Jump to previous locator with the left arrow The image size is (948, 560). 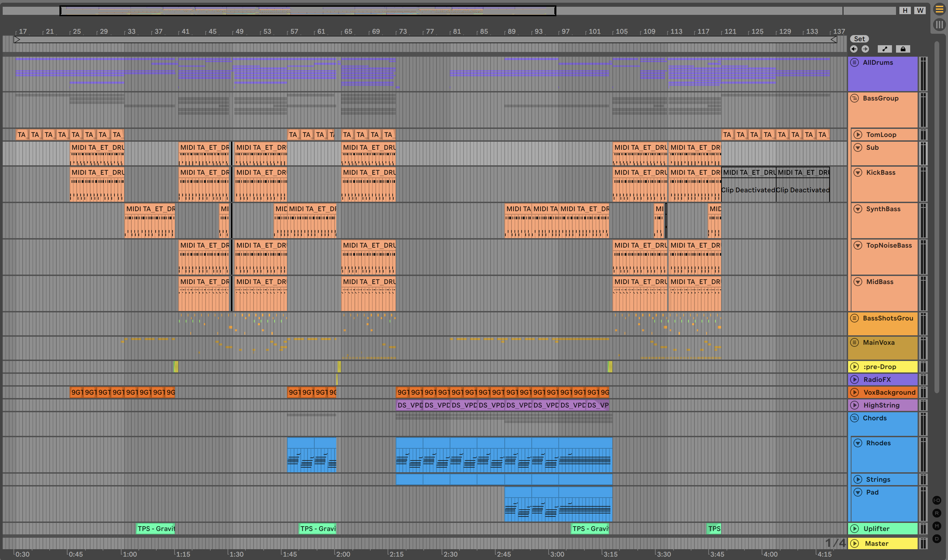pyautogui.click(x=853, y=49)
